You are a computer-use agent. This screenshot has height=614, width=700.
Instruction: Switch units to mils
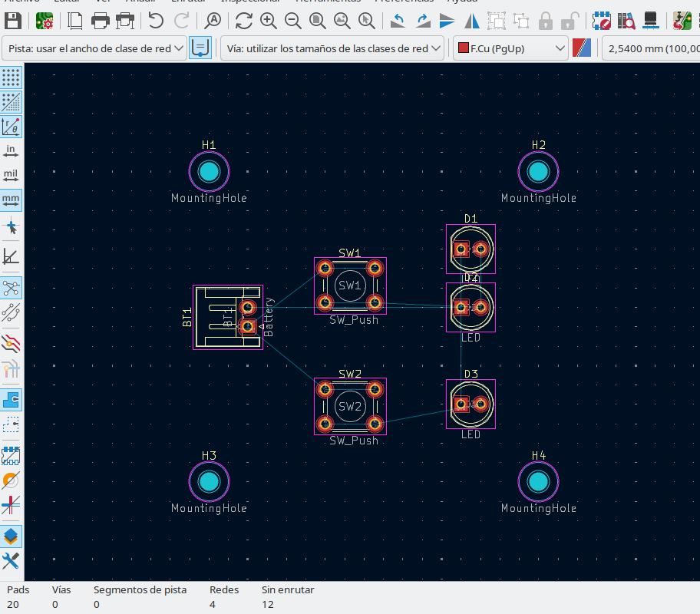click(11, 176)
